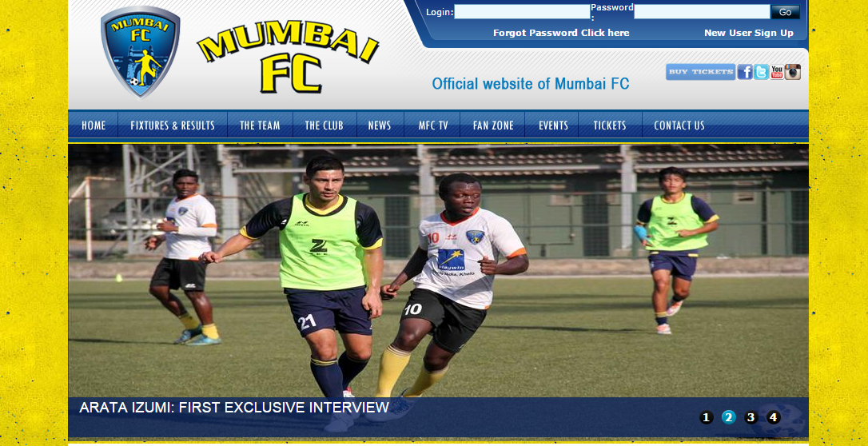Open the Twitter icon link
Viewport: 868px width, 446px height.
pos(761,72)
